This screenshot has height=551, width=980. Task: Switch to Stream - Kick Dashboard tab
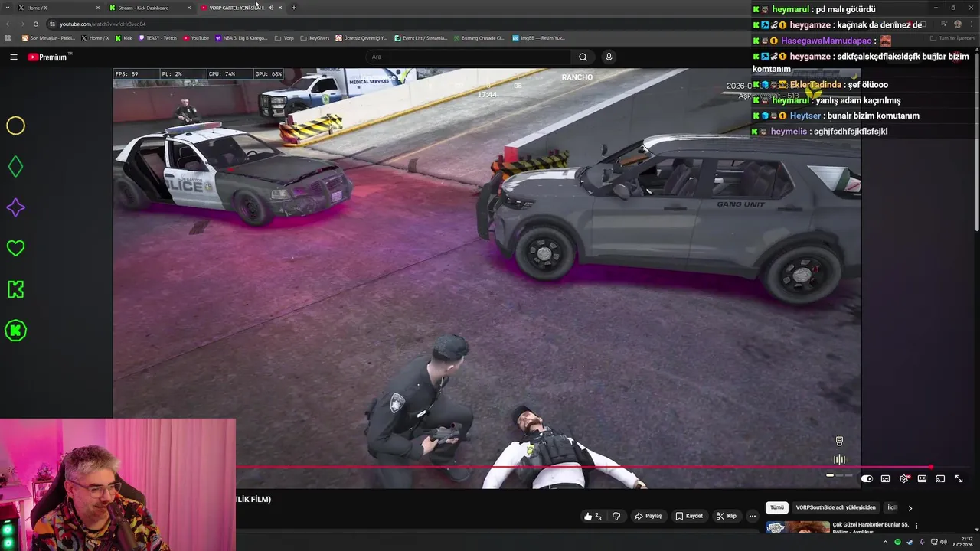pyautogui.click(x=149, y=8)
